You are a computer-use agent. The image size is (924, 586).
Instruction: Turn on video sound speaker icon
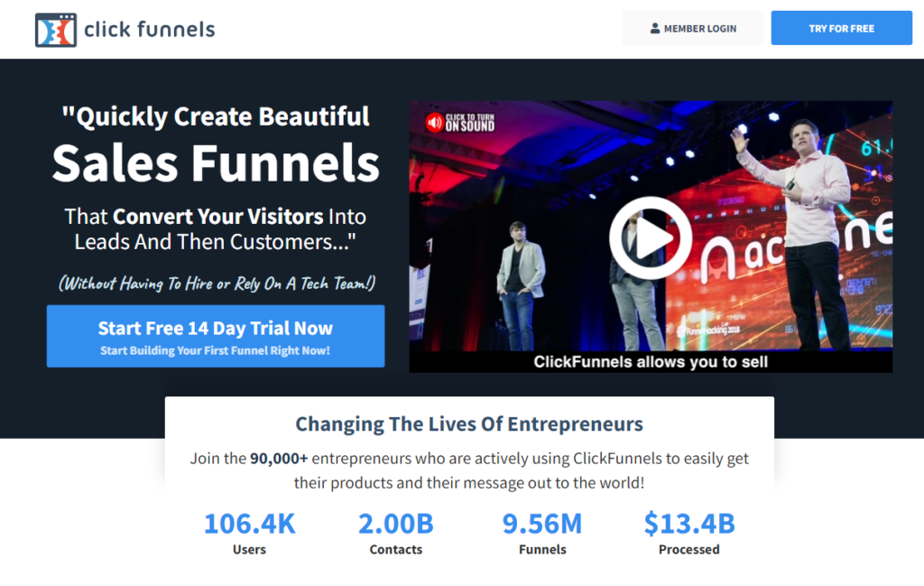(435, 123)
